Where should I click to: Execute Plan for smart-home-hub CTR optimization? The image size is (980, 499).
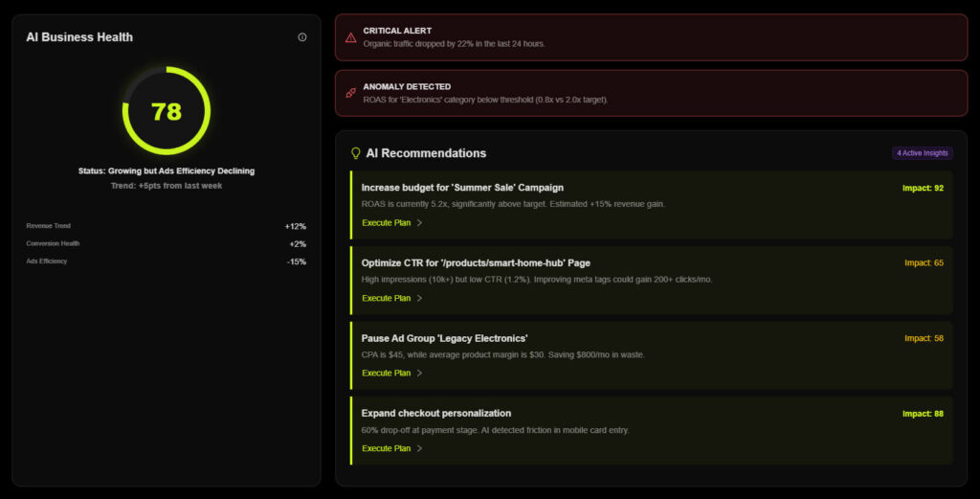pyautogui.click(x=386, y=298)
